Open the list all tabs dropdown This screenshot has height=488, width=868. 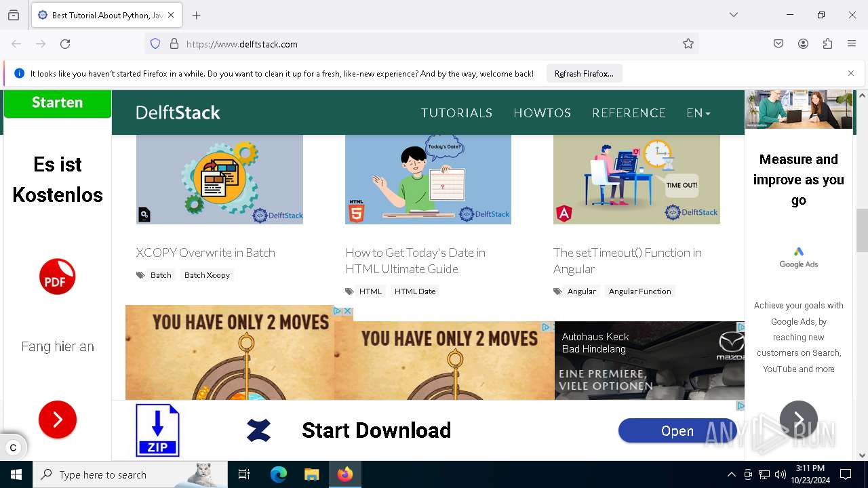point(734,15)
